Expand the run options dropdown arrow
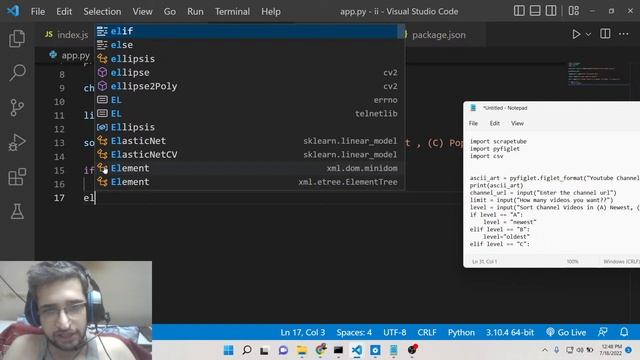Viewport: 640px width, 360px height. coord(588,35)
